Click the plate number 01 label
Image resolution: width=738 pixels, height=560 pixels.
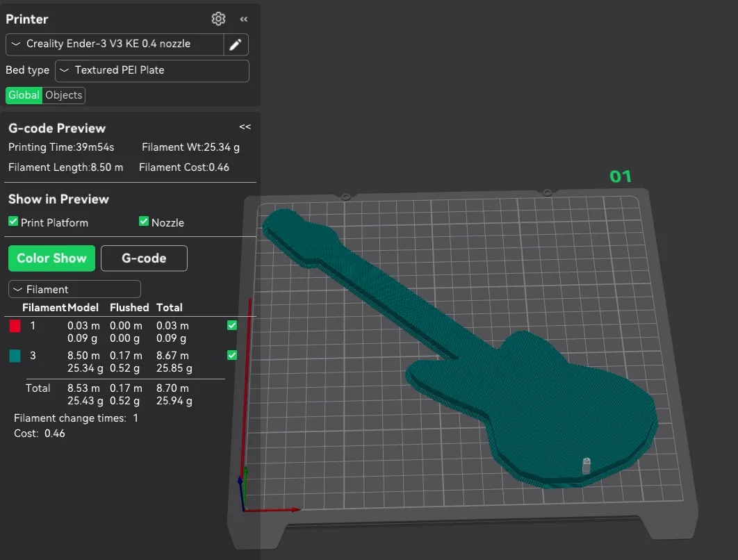coord(621,176)
